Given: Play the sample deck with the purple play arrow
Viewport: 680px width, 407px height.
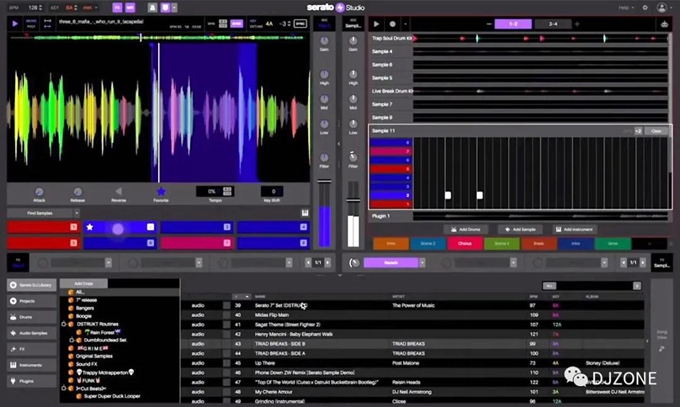Looking at the screenshot, I should tap(15, 24).
